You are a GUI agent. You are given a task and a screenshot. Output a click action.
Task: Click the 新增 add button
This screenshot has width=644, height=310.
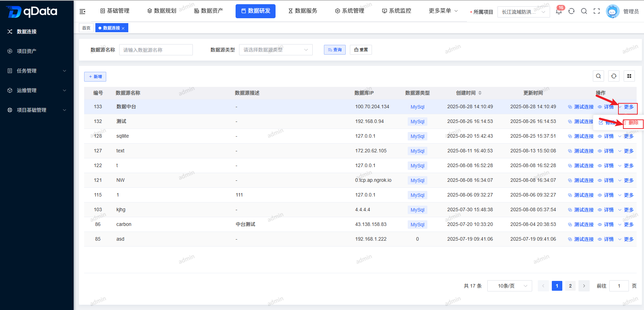point(95,77)
